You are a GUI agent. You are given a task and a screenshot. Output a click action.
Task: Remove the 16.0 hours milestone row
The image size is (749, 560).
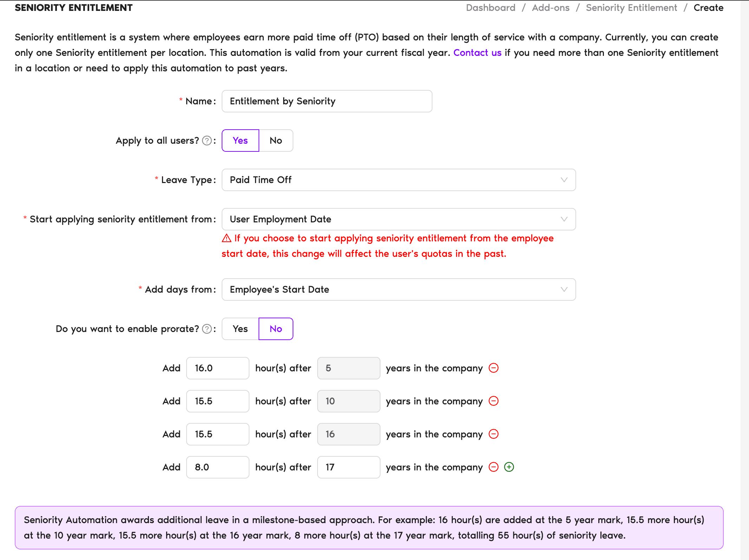pos(494,368)
